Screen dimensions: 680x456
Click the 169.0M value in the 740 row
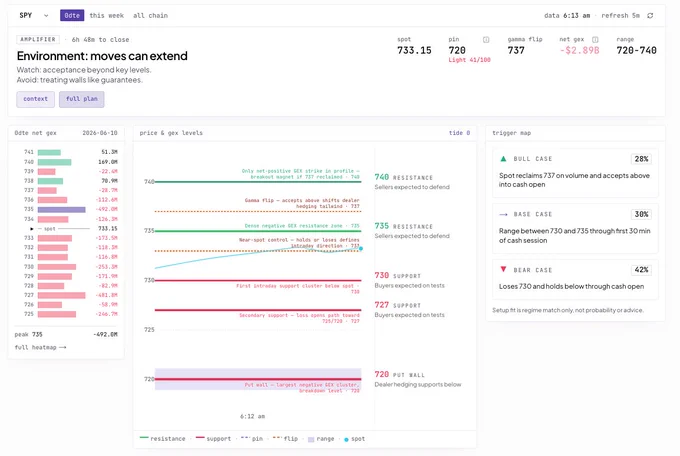click(108, 162)
